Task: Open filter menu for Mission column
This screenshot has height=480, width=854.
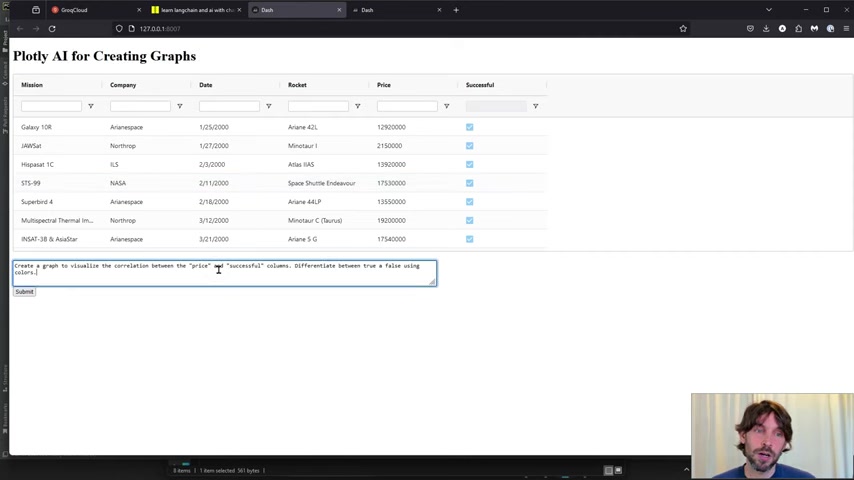Action: click(91, 106)
